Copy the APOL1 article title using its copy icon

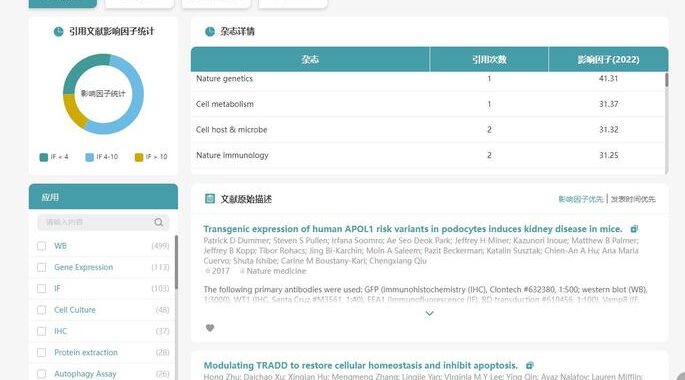[x=634, y=229]
